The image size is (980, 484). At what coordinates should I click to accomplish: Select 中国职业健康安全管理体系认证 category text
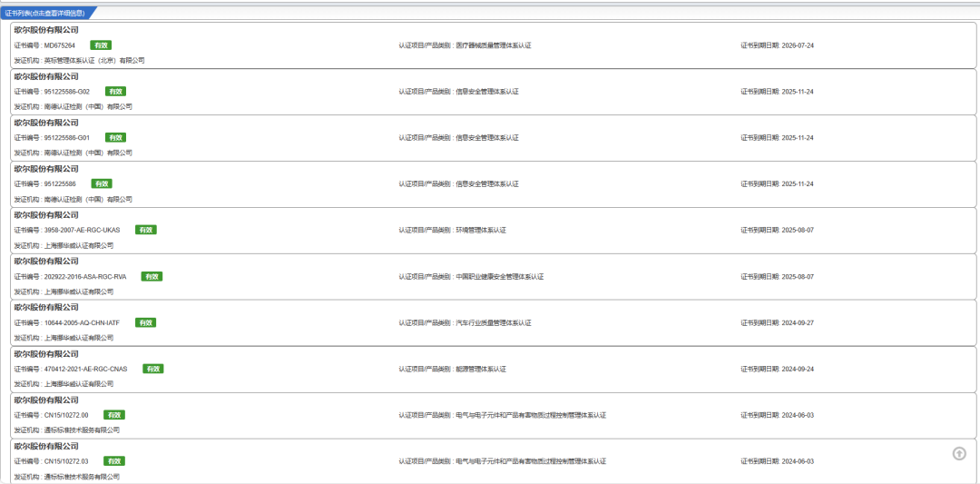pyautogui.click(x=500, y=277)
